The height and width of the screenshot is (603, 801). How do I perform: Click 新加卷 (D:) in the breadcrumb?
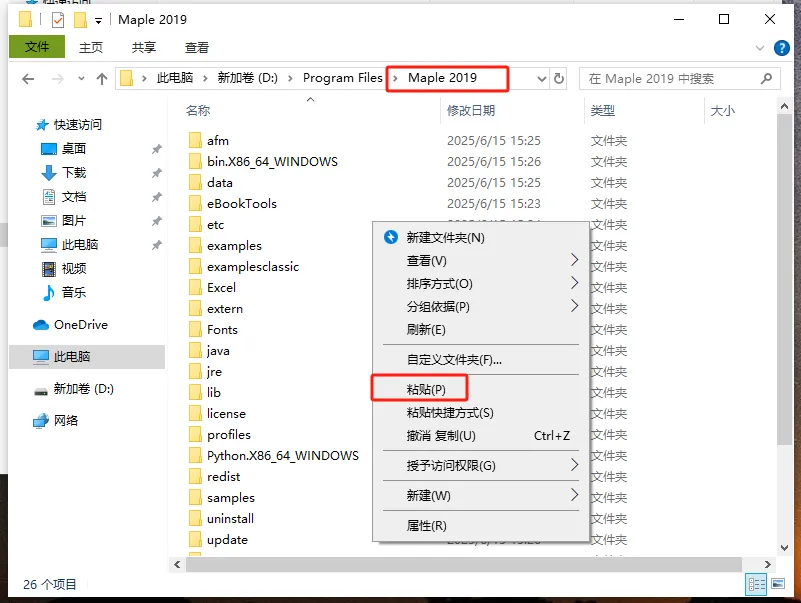click(x=248, y=78)
